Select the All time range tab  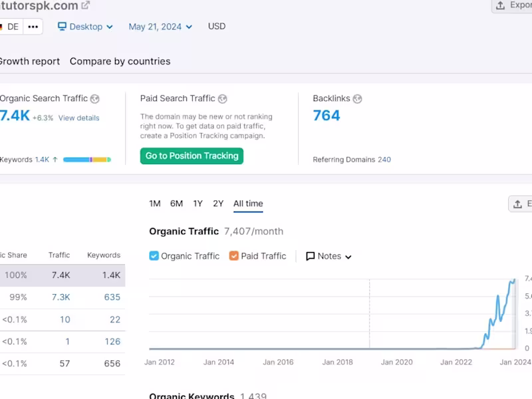(247, 203)
